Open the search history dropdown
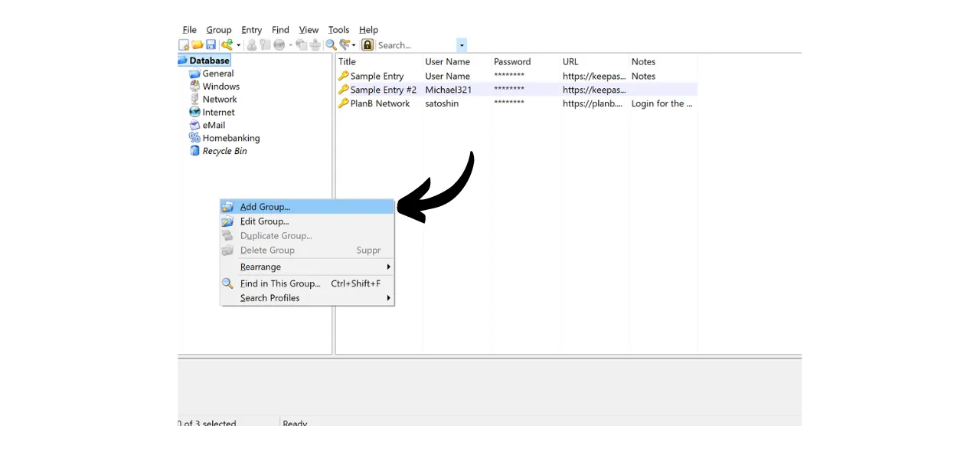The image size is (980, 449). pos(461,45)
